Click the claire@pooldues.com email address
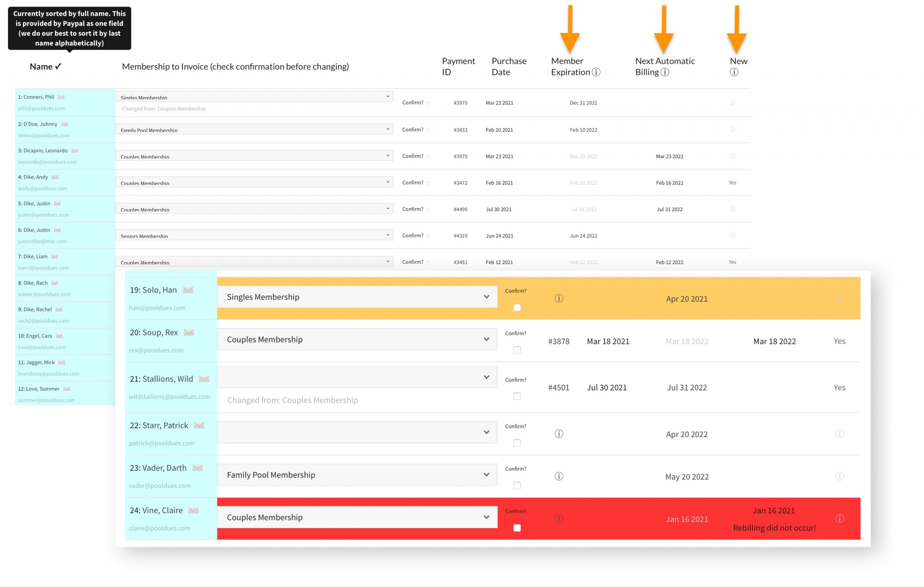Image resolution: width=924 pixels, height=587 pixels. pos(159,528)
